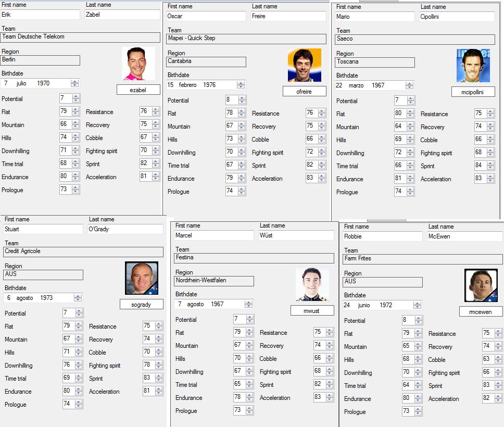Click Mario Cipollini's rider portrait photo
Screen dimensions: 504x427
pyautogui.click(x=473, y=66)
